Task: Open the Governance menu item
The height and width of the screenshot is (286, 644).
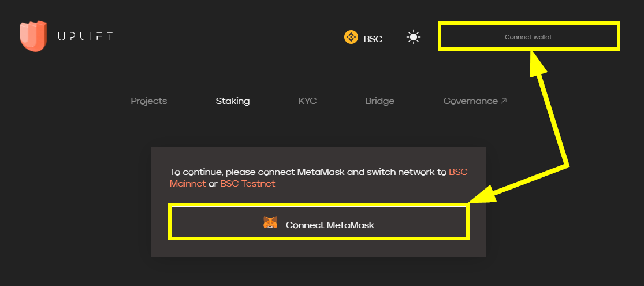Action: click(470, 101)
